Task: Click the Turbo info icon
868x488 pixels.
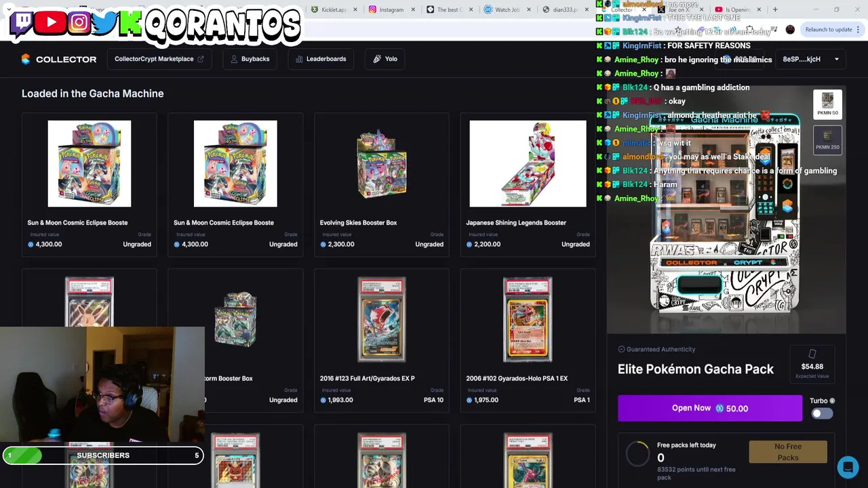Action: point(832,401)
